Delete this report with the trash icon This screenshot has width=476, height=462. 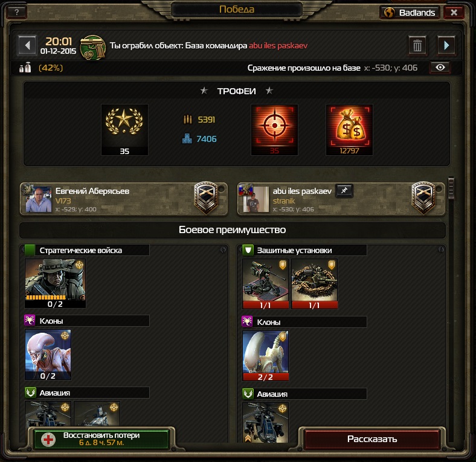pos(417,46)
